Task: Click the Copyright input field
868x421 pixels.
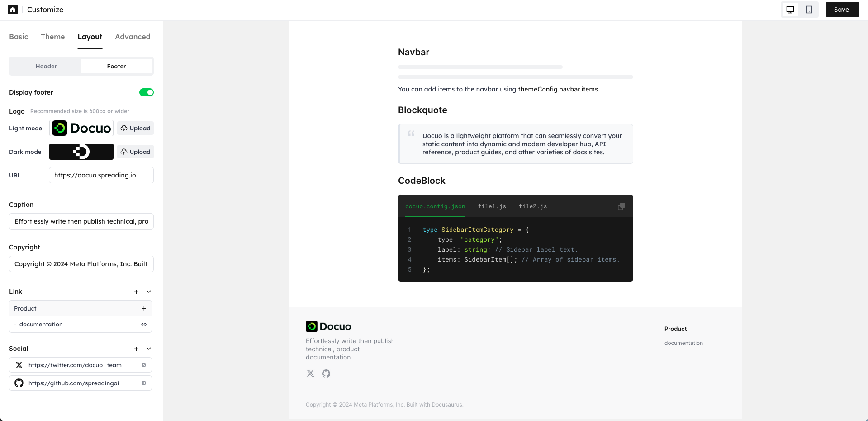Action: coord(81,264)
